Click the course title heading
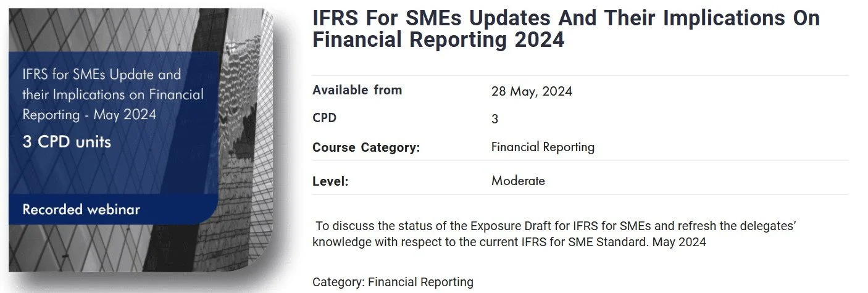The height and width of the screenshot is (293, 868). (566, 28)
